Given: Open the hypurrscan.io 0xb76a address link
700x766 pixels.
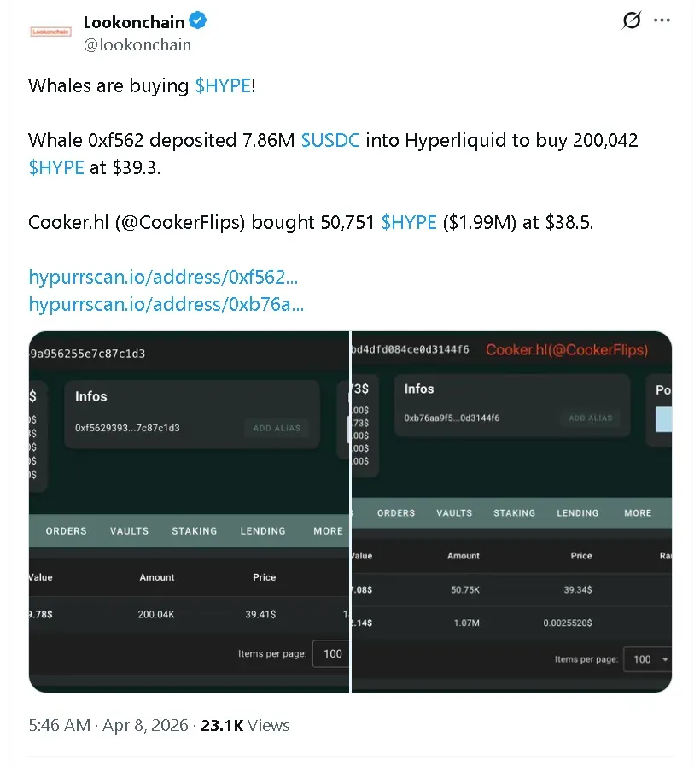Looking at the screenshot, I should 167,304.
